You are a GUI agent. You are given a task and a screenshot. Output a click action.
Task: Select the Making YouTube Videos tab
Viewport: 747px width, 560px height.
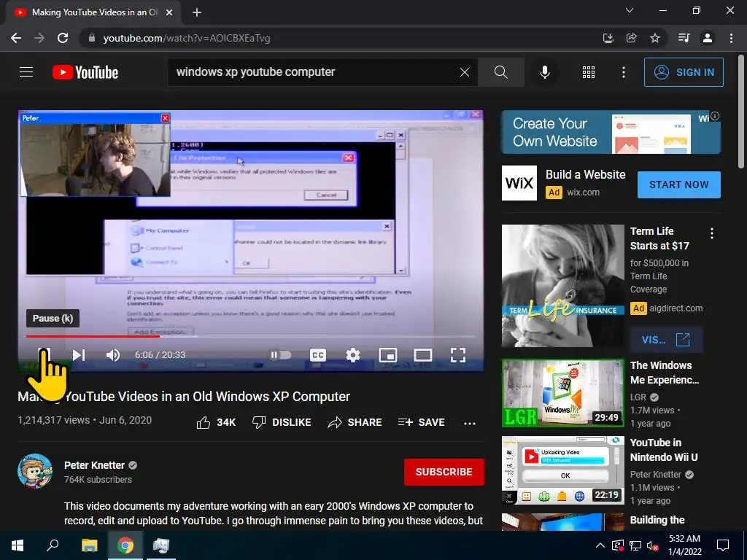93,12
